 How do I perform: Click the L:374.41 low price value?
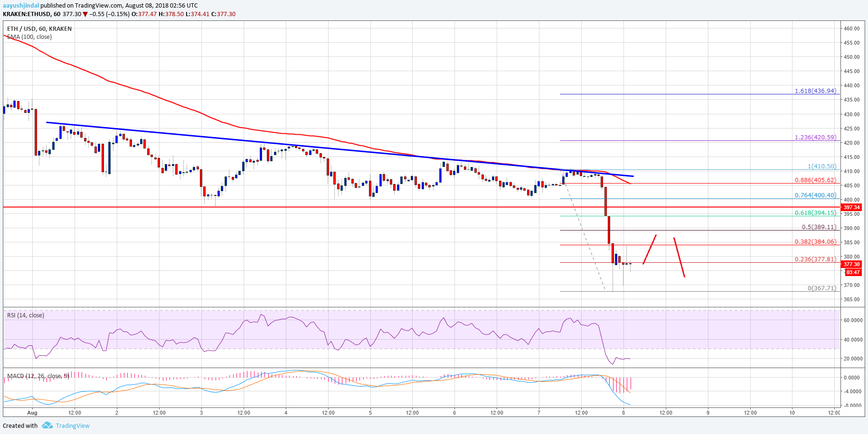(x=198, y=14)
